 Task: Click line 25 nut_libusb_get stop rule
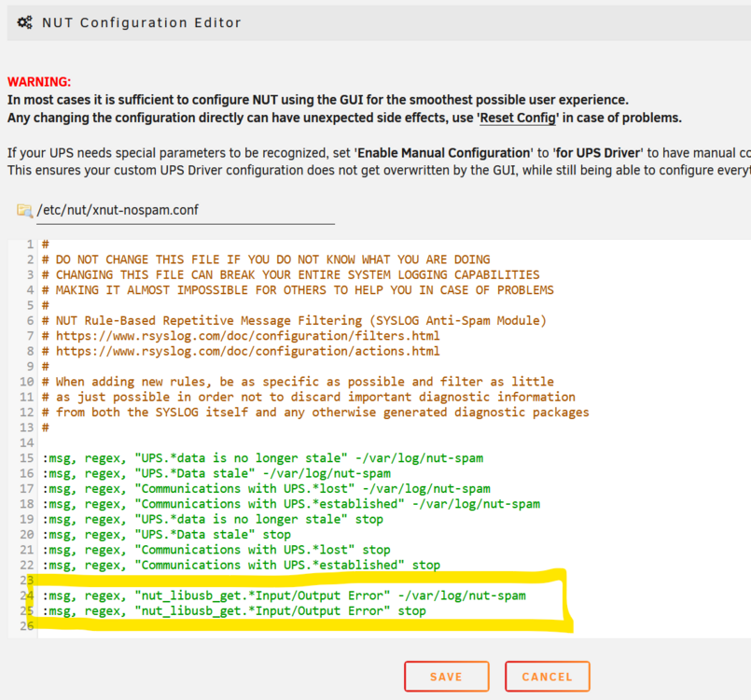coord(234,611)
